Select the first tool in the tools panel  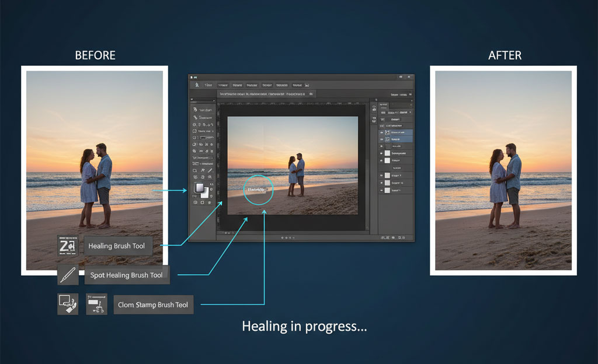195,110
